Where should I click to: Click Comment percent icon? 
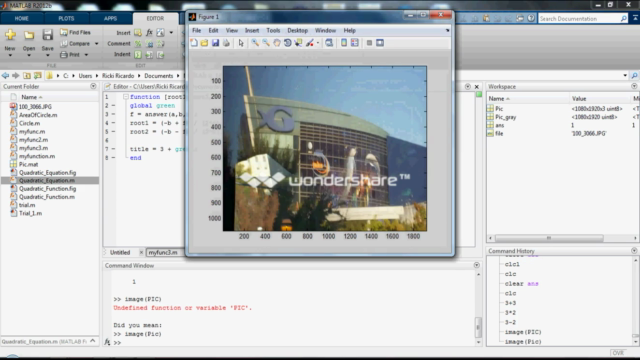pyautogui.click(x=138, y=44)
